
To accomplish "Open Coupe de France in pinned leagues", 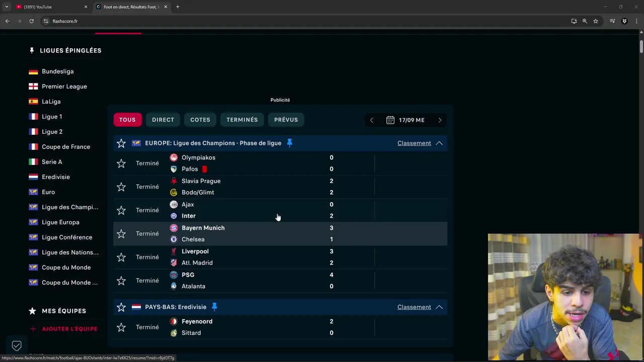I will coord(66,147).
